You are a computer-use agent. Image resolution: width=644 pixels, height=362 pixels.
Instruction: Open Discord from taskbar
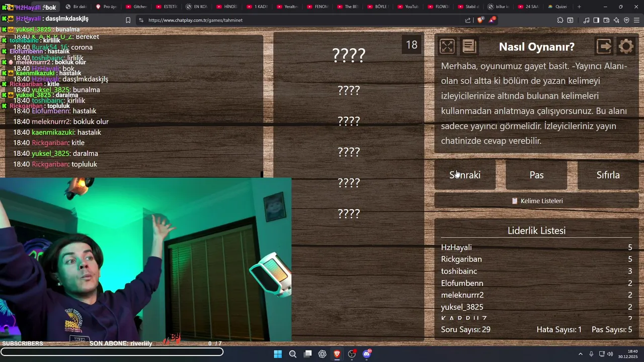coord(367,354)
